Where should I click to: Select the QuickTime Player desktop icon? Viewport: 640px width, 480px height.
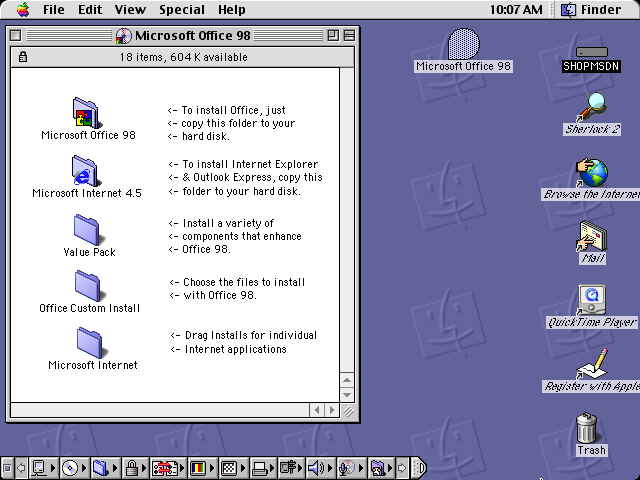(x=592, y=299)
